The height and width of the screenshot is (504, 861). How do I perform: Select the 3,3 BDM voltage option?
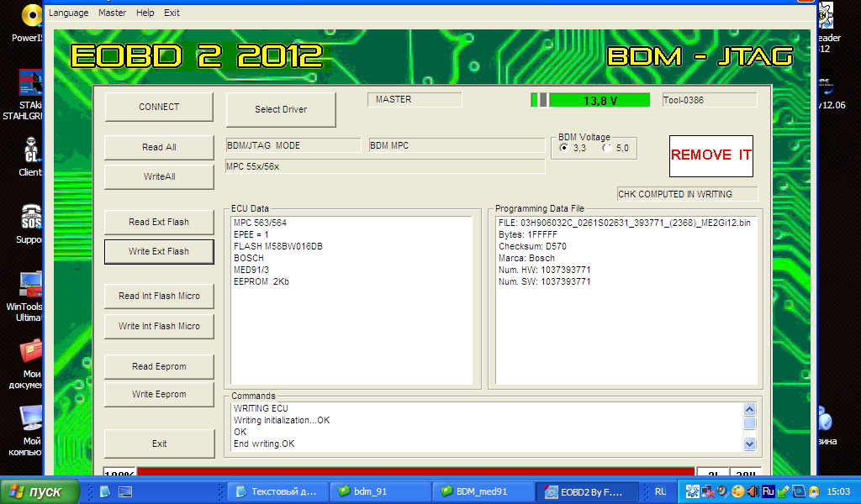[x=564, y=148]
